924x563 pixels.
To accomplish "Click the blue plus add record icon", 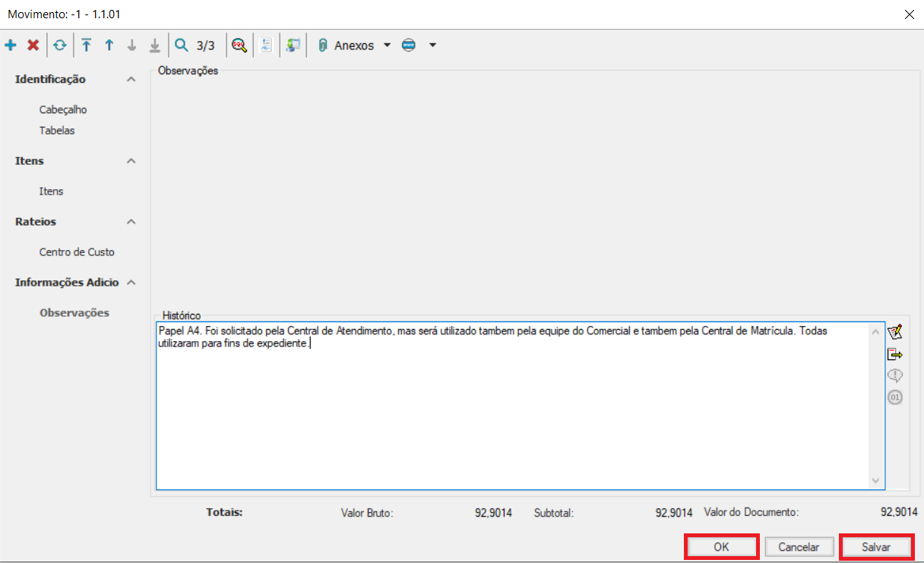I will click(x=11, y=46).
